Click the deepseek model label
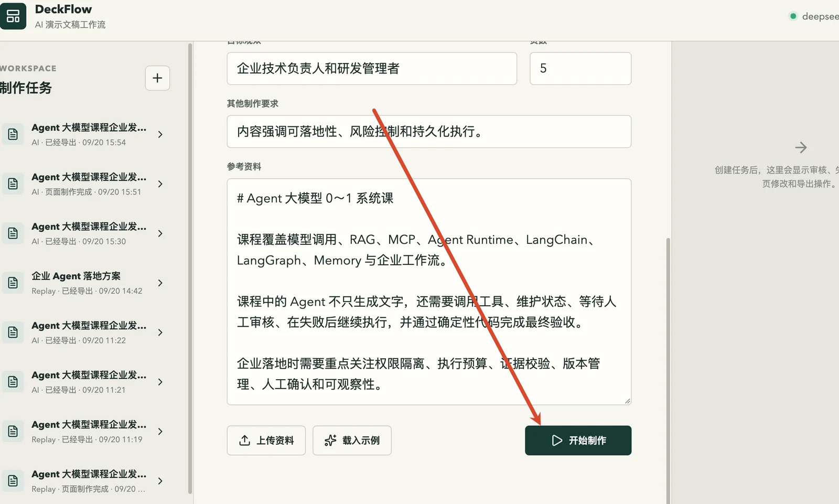The image size is (839, 504). (x=821, y=17)
